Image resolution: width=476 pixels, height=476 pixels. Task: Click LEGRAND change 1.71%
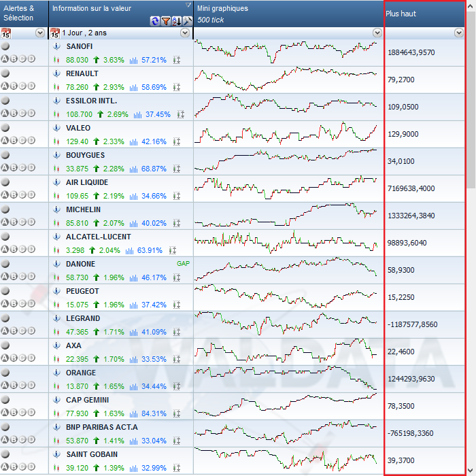pos(114,332)
